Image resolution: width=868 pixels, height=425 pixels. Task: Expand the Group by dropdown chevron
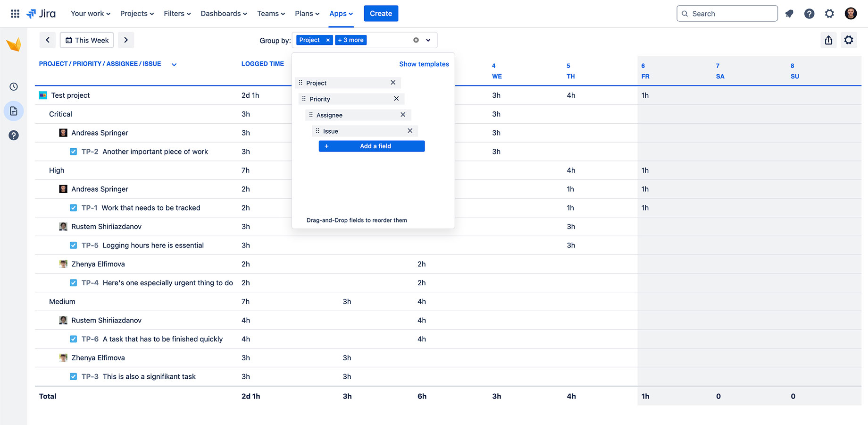click(x=428, y=40)
